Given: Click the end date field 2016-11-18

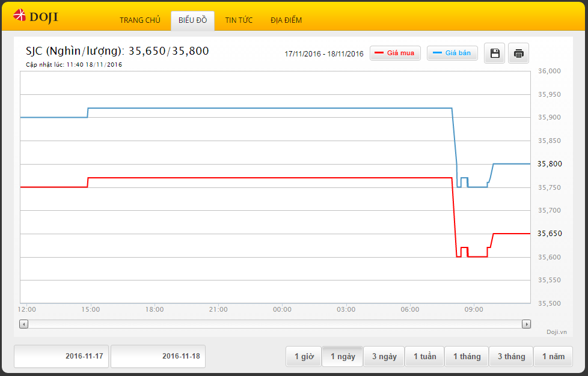Looking at the screenshot, I should tap(158, 356).
